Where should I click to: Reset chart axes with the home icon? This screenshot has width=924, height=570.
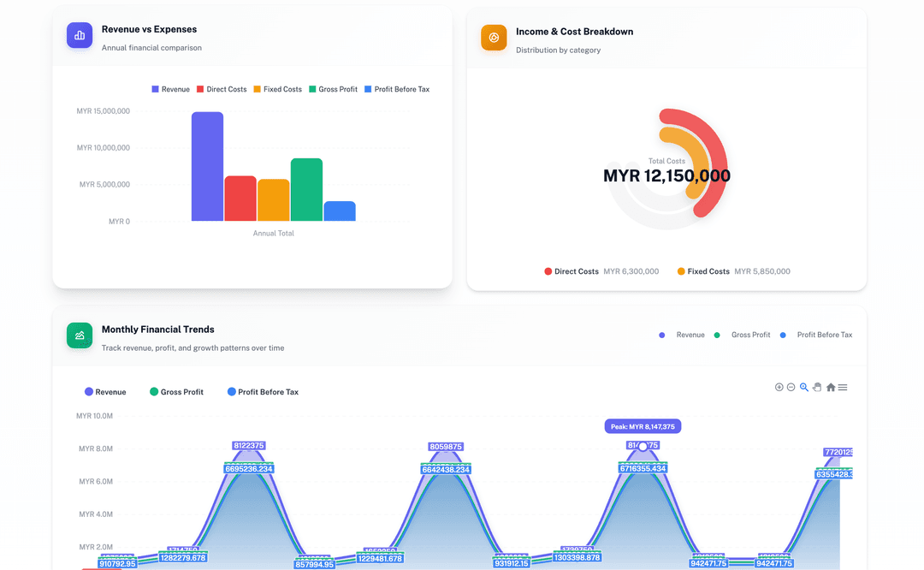pyautogui.click(x=830, y=387)
